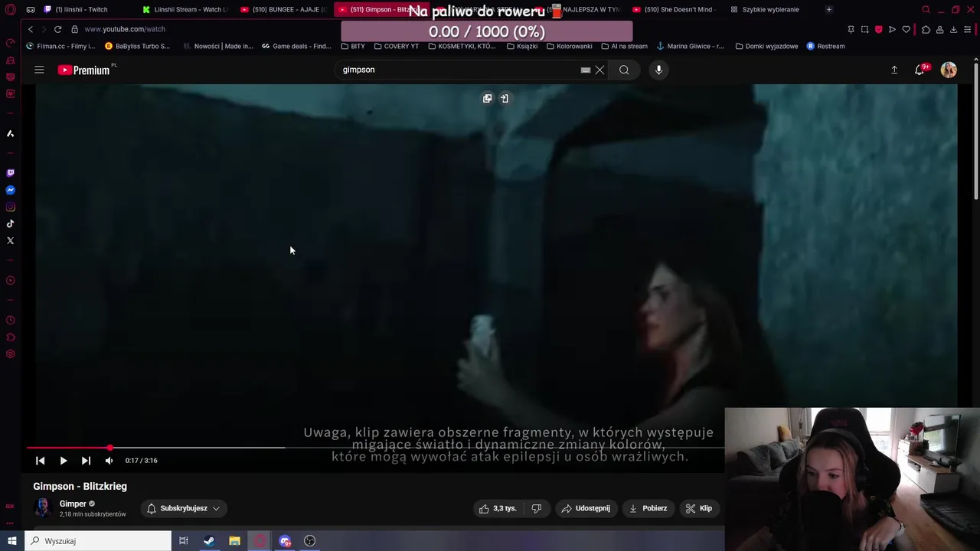Add page to bookmarks with heart icon

pos(906,29)
